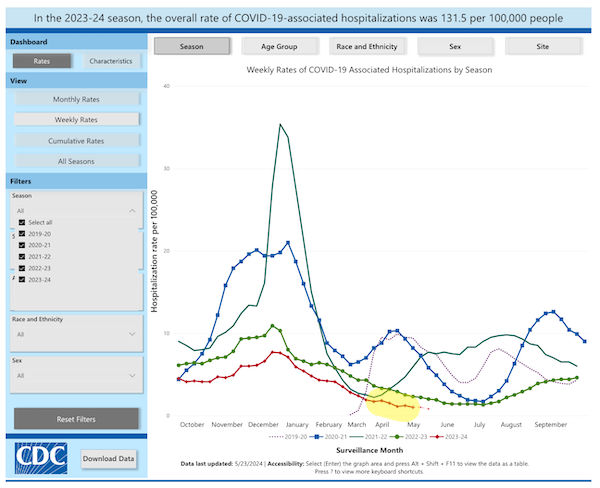
Task: Select the Rates dashboard button
Action: (42, 61)
